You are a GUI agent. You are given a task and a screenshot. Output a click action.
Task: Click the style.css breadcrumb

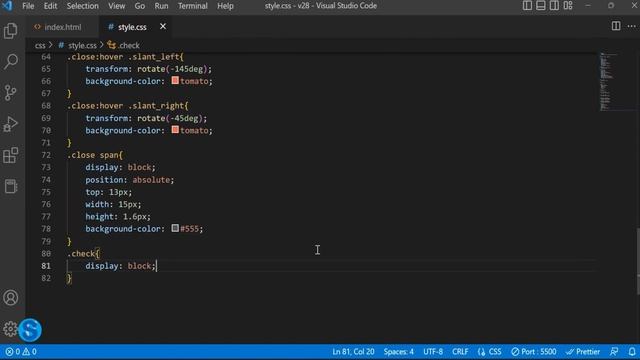[x=82, y=45]
